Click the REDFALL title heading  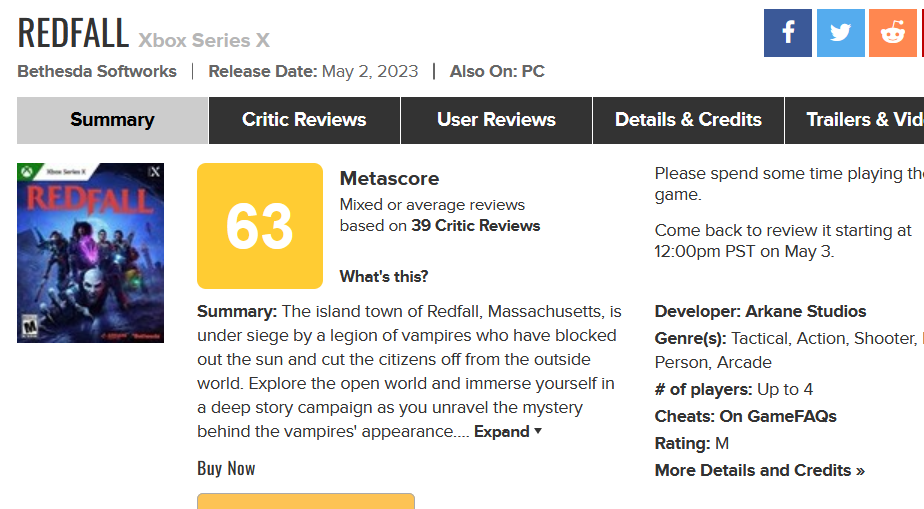point(73,33)
